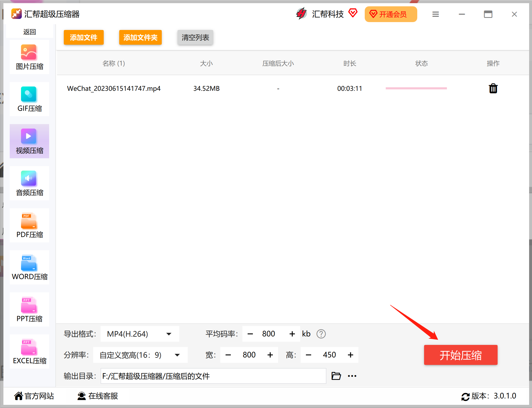
Task: Click the 大小 column header
Action: pyautogui.click(x=206, y=63)
